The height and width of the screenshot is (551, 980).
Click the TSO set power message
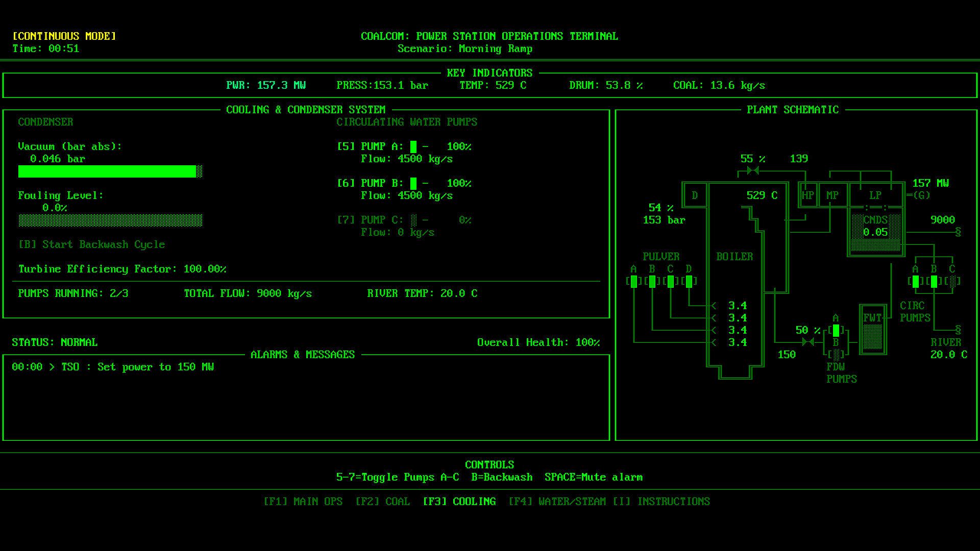point(113,367)
